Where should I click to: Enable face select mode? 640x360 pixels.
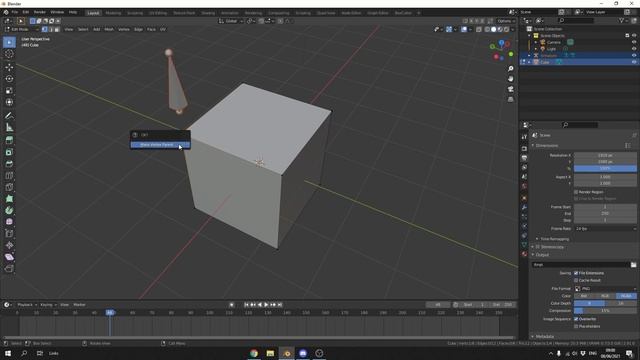click(x=57, y=29)
